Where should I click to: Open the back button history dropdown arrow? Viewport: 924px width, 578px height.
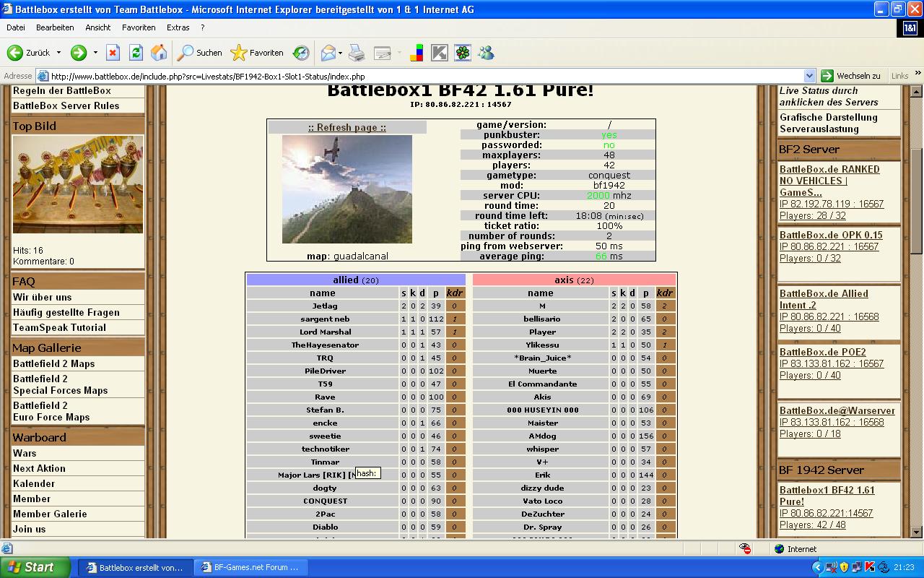click(x=59, y=53)
